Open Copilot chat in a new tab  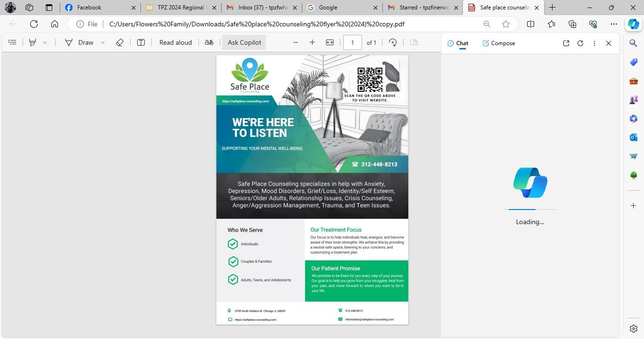click(x=566, y=43)
